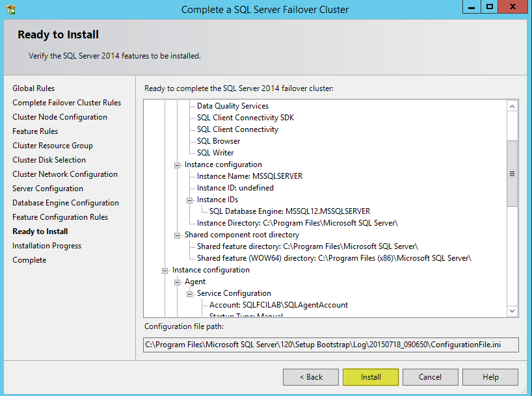The height and width of the screenshot is (396, 532).
Task: Maximize the setup window
Action: click(x=490, y=7)
